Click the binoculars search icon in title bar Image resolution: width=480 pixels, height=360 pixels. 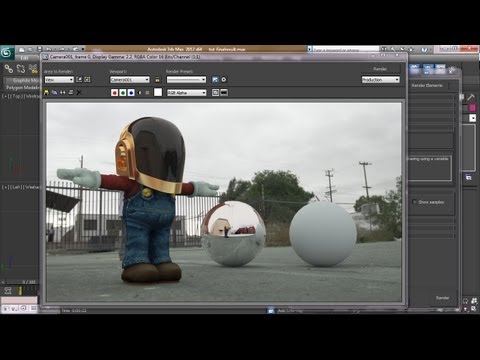[384, 49]
